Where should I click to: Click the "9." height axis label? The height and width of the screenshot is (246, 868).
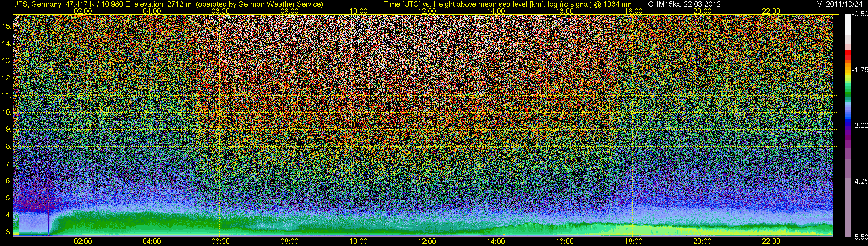click(x=8, y=129)
